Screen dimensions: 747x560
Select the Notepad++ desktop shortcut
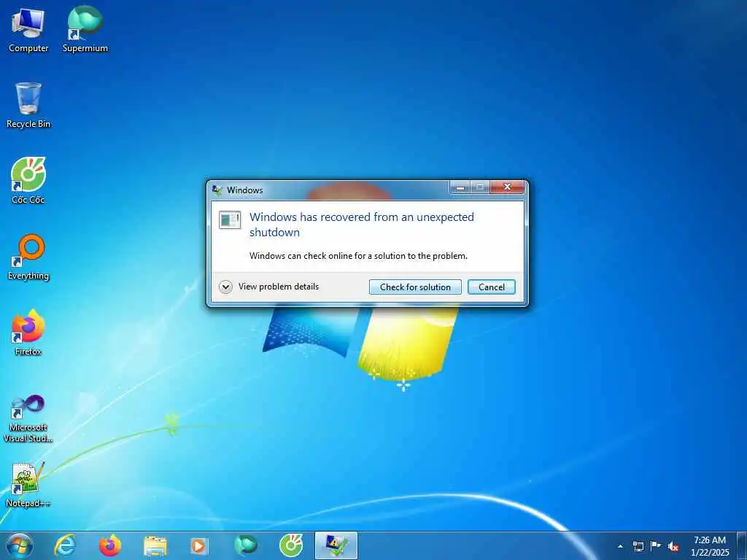pyautogui.click(x=28, y=484)
